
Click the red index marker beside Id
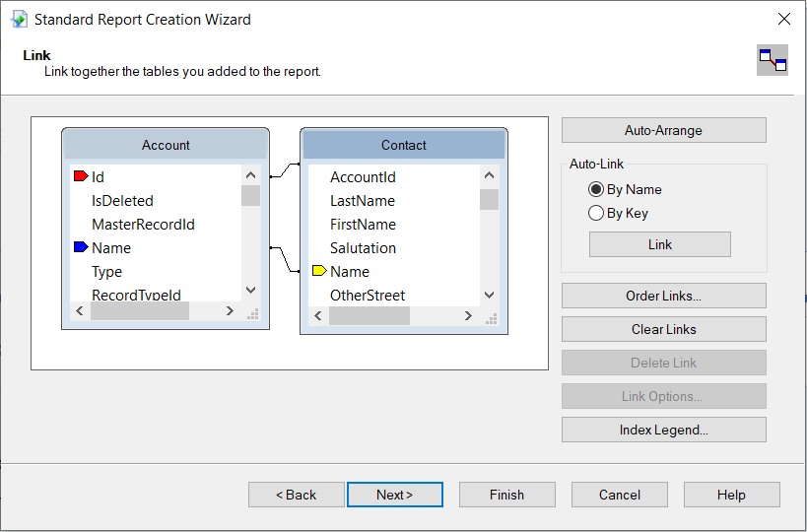[81, 177]
